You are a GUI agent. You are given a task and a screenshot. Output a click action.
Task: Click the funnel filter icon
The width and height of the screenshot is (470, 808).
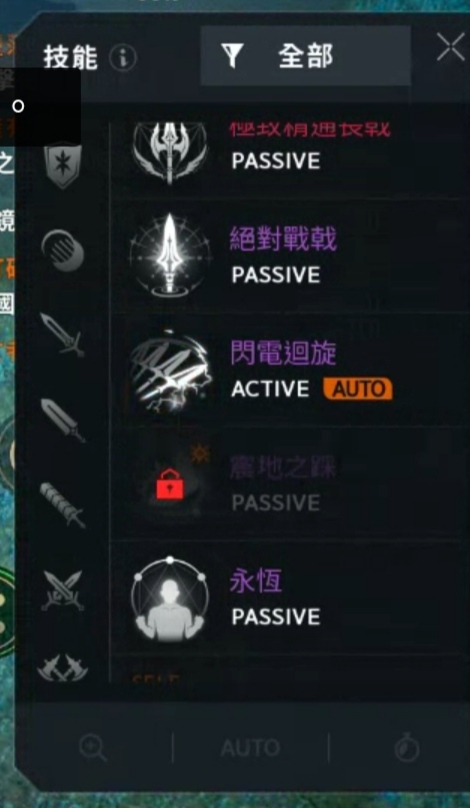(232, 56)
